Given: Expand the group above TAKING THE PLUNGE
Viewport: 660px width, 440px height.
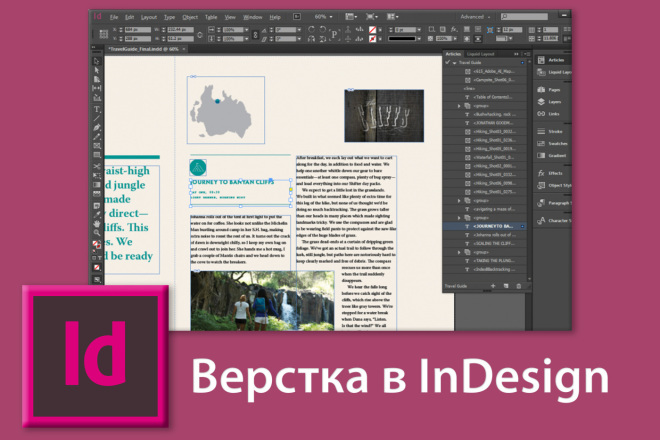Looking at the screenshot, I should (x=459, y=252).
